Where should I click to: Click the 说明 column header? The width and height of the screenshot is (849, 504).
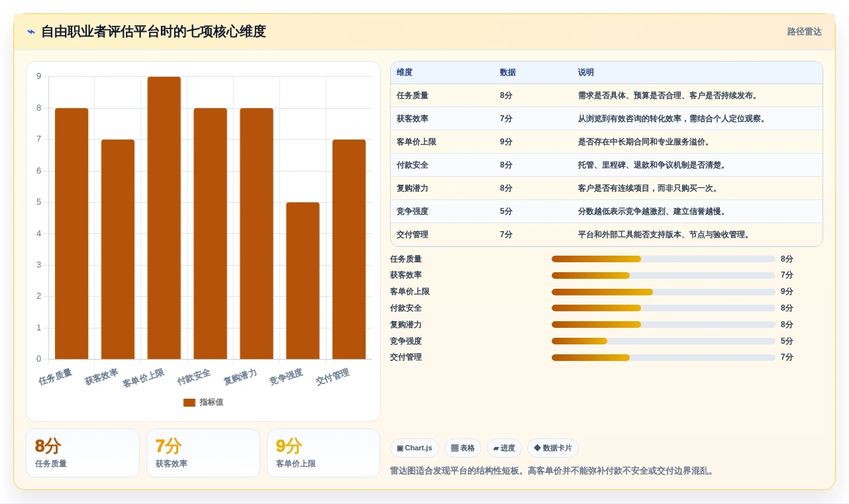pos(586,72)
